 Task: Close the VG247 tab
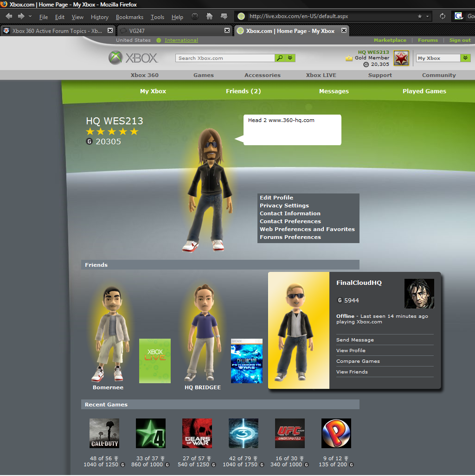click(227, 30)
